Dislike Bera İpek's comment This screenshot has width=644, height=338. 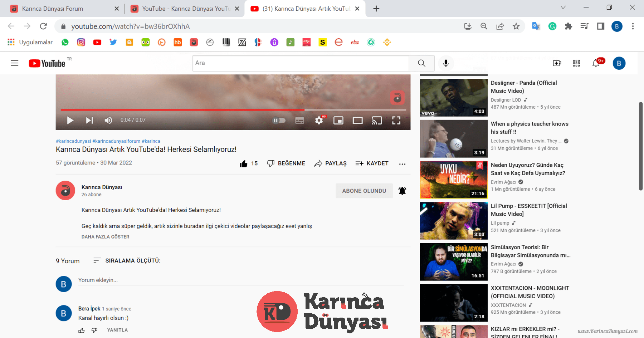tap(94, 330)
